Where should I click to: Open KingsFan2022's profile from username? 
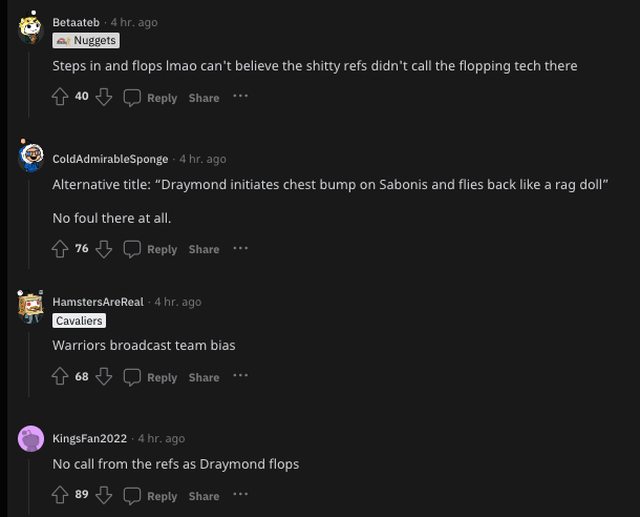coord(91,438)
